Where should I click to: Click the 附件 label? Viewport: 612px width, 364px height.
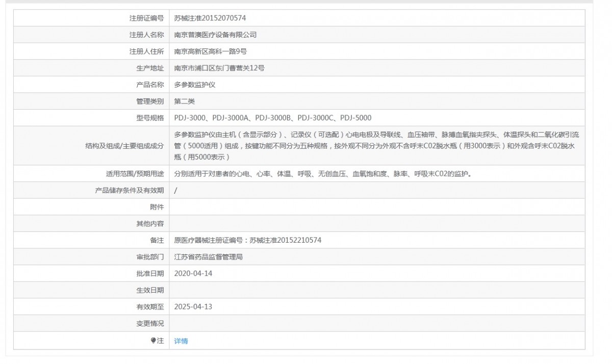tap(157, 207)
